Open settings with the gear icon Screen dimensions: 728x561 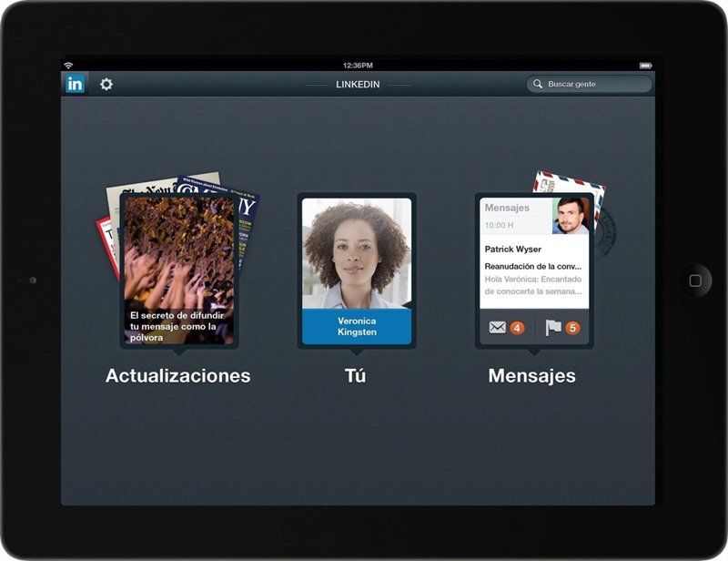[106, 84]
